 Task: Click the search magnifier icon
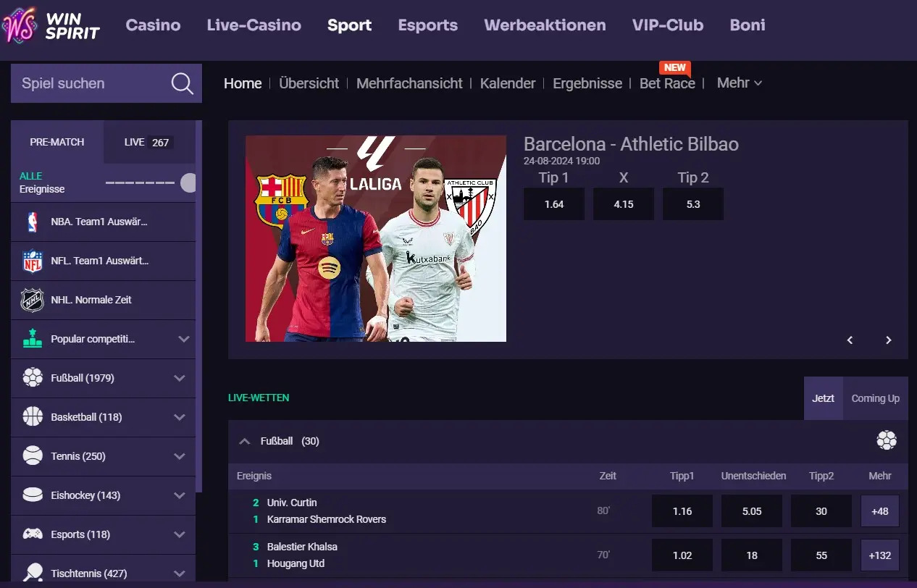click(182, 83)
